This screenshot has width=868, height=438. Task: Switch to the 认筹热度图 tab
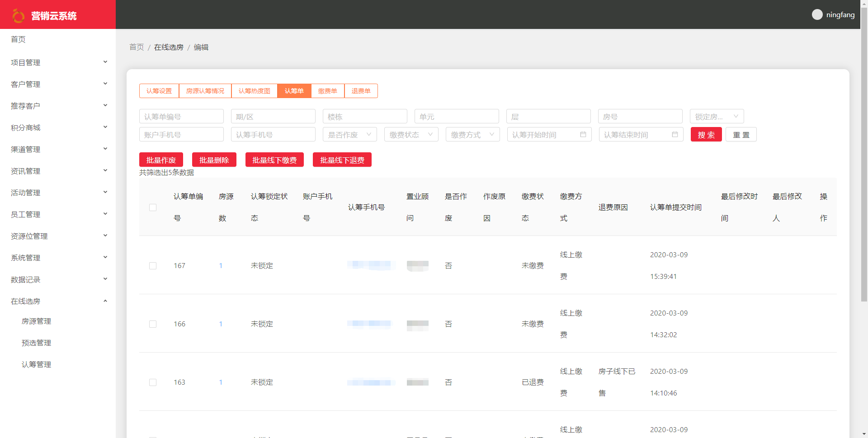click(255, 91)
